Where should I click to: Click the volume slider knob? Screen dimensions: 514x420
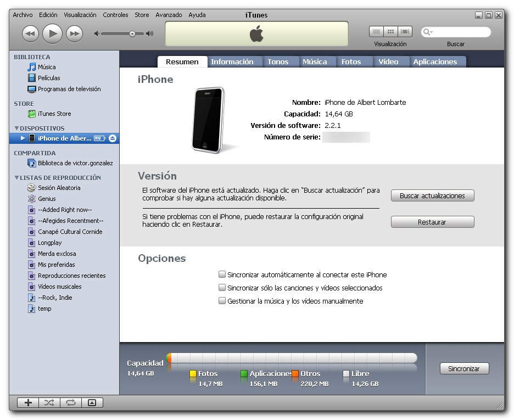point(132,33)
